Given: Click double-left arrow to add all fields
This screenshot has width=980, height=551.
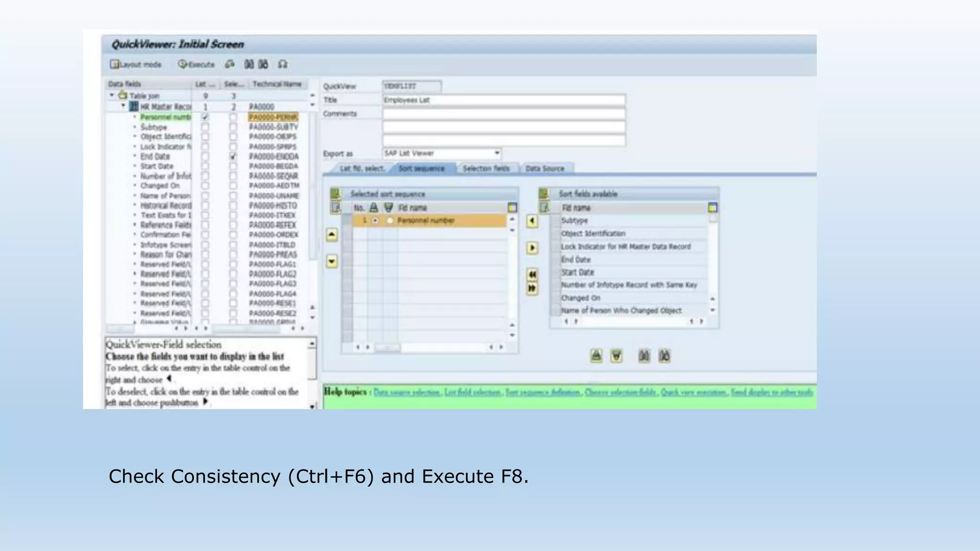Looking at the screenshot, I should click(532, 275).
